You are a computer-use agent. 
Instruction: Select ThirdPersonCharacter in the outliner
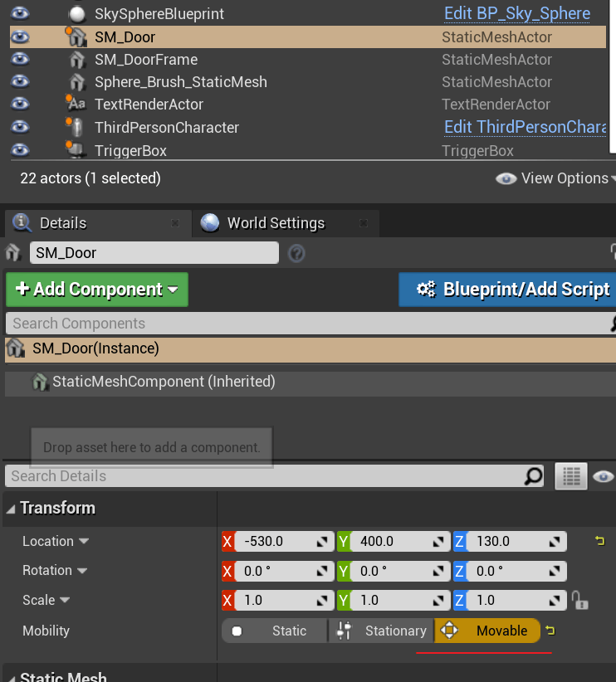(x=308, y=127)
